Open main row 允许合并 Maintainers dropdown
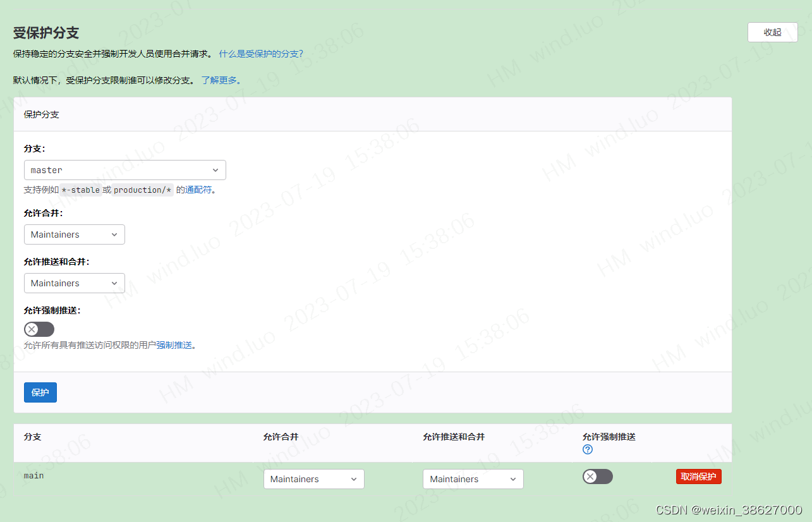Viewport: 812px width, 522px height. [314, 479]
